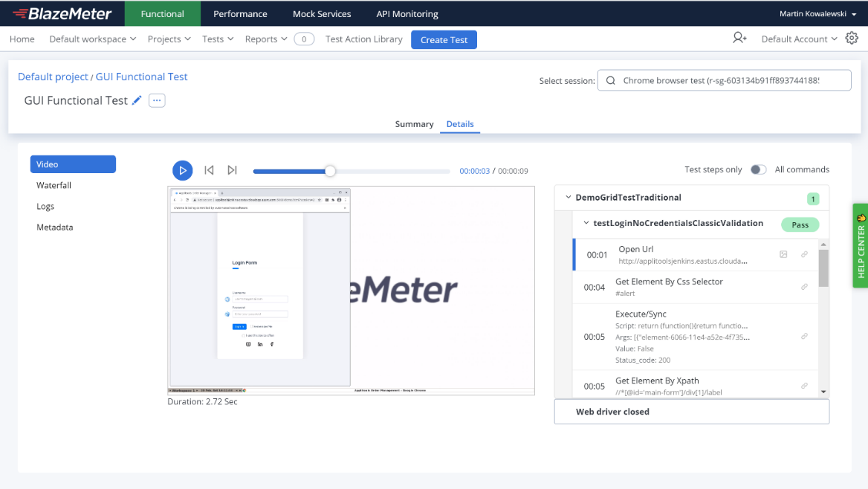Image resolution: width=868 pixels, height=489 pixels.
Task: Switch to Mock Services tab
Action: click(322, 13)
